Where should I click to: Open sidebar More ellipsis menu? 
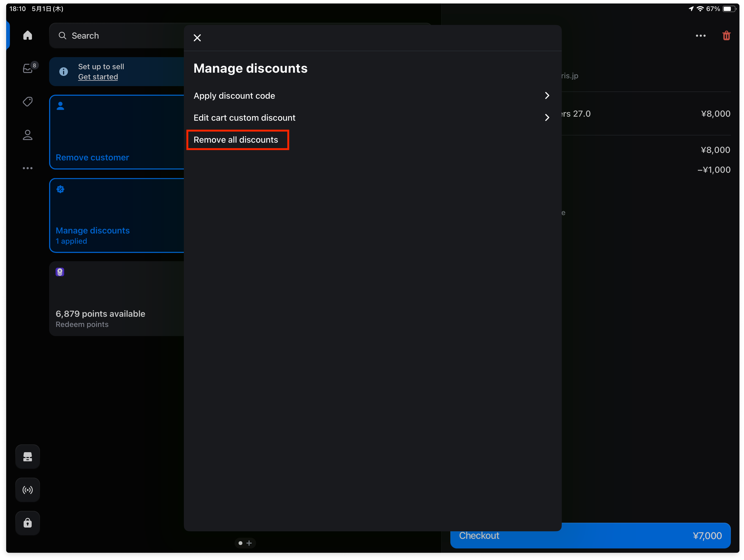tap(28, 168)
